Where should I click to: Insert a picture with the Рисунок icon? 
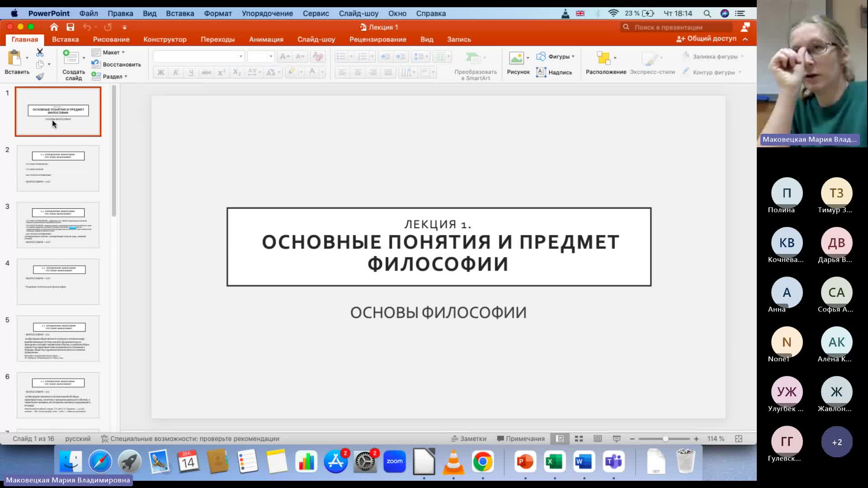click(x=516, y=58)
